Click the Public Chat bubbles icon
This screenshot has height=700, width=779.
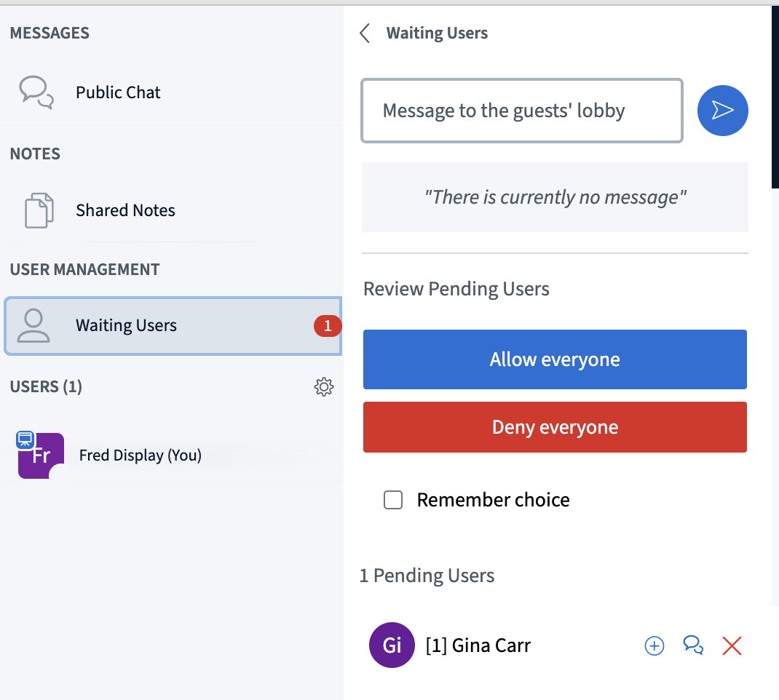click(36, 92)
